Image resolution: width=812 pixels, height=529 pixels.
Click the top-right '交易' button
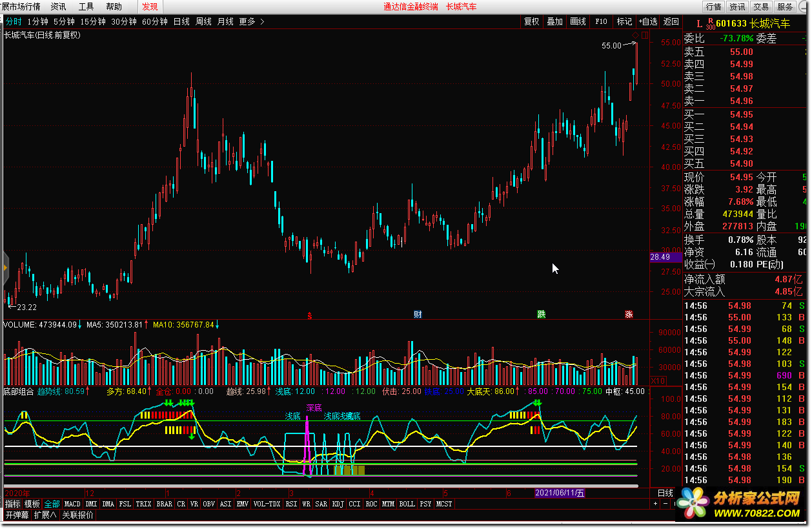click(762, 6)
